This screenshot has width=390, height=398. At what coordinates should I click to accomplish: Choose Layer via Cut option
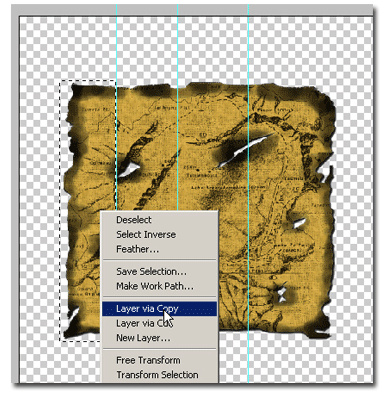[x=159, y=323]
